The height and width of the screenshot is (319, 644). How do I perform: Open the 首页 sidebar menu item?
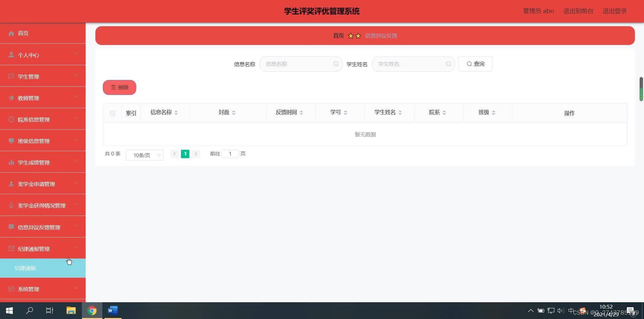click(43, 33)
